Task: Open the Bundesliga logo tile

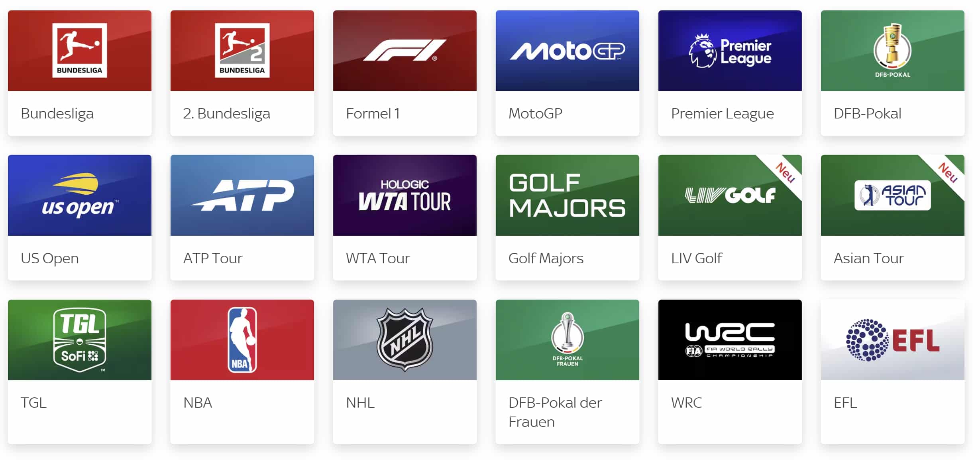Action: pyautogui.click(x=80, y=51)
